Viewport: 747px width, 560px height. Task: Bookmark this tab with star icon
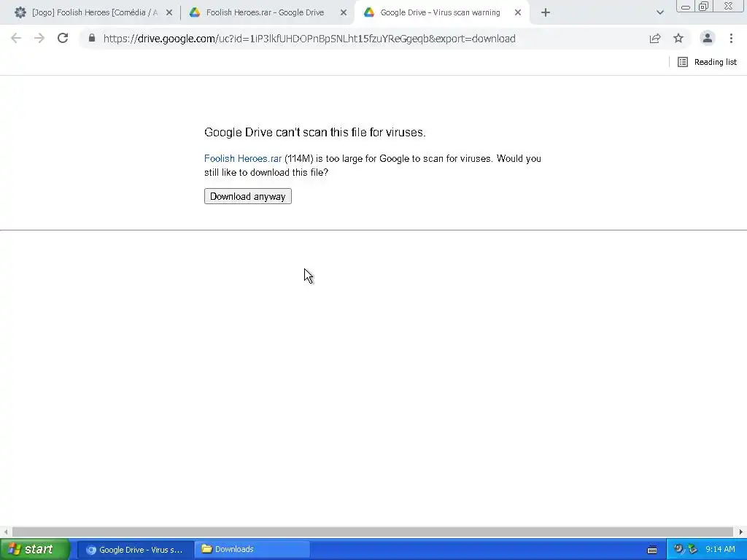click(678, 38)
